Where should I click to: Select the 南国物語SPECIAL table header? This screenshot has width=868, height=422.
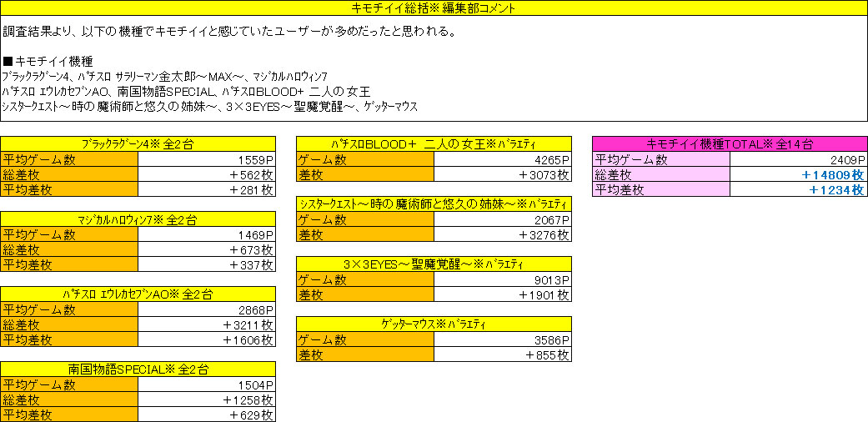coord(138,369)
